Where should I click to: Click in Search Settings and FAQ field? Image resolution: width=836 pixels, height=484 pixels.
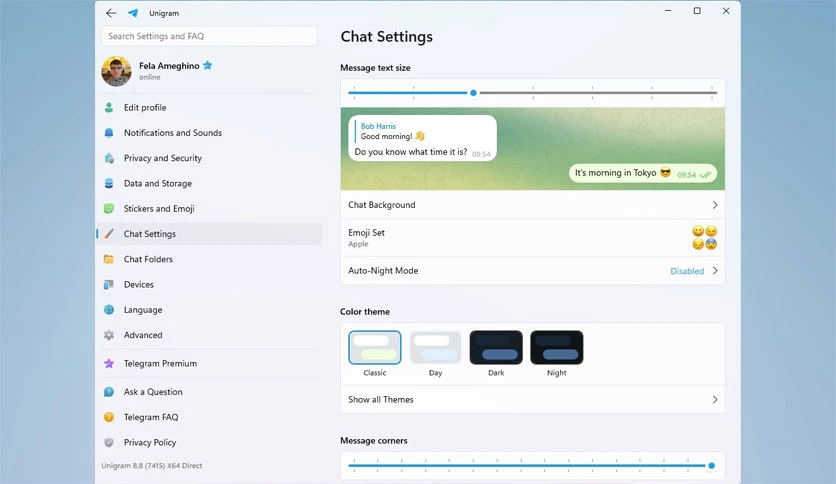(x=209, y=36)
